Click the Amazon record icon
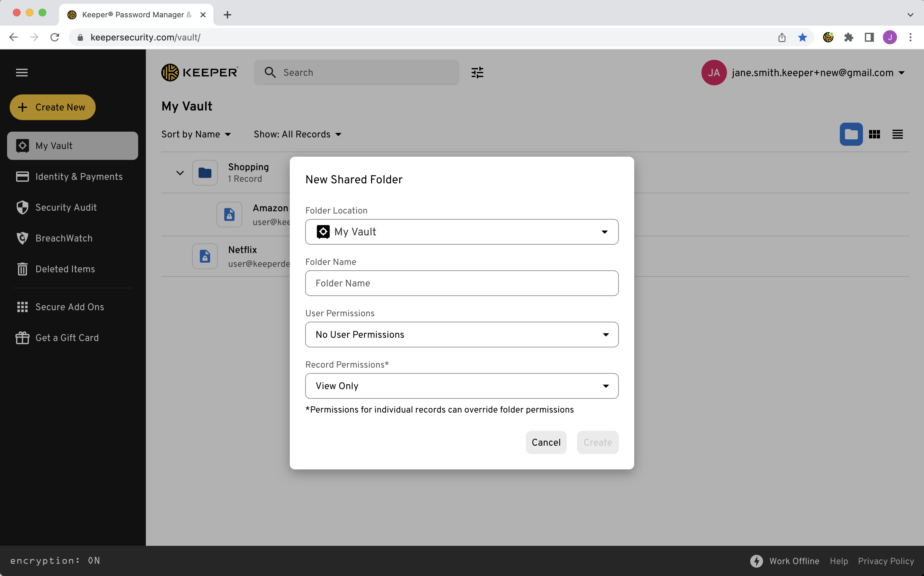 (x=229, y=214)
